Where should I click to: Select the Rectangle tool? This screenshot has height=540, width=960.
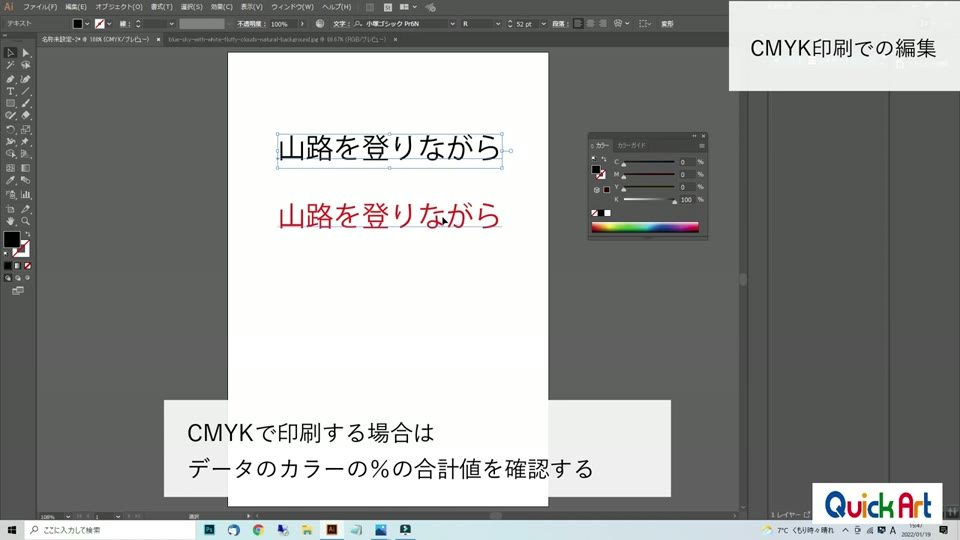[10, 103]
